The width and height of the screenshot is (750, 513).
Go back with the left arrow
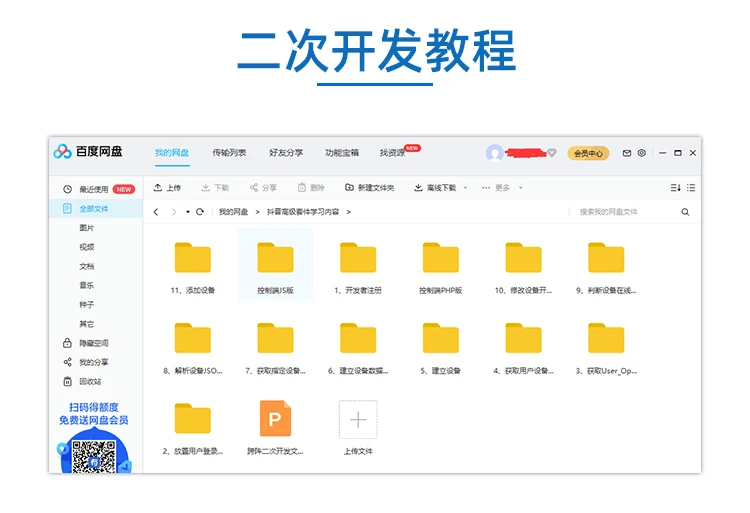coord(156,212)
